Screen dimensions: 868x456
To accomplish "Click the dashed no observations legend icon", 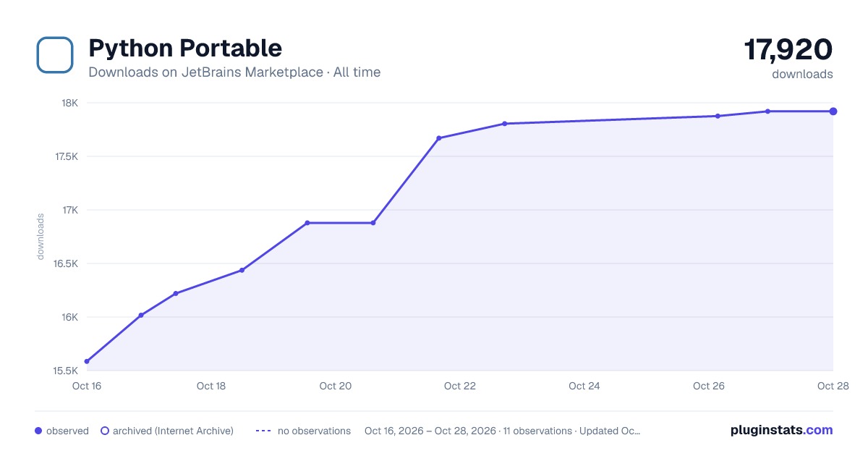I will [x=263, y=431].
